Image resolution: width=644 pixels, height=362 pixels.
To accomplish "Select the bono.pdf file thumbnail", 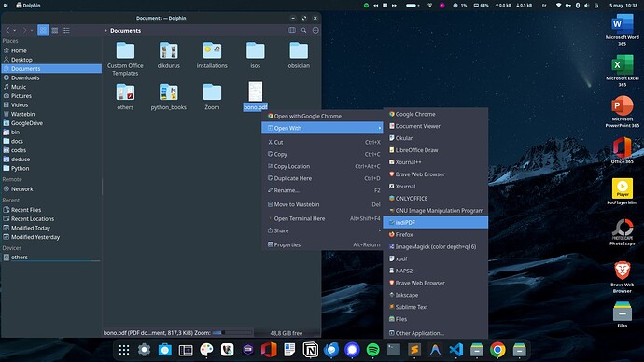I will (256, 91).
